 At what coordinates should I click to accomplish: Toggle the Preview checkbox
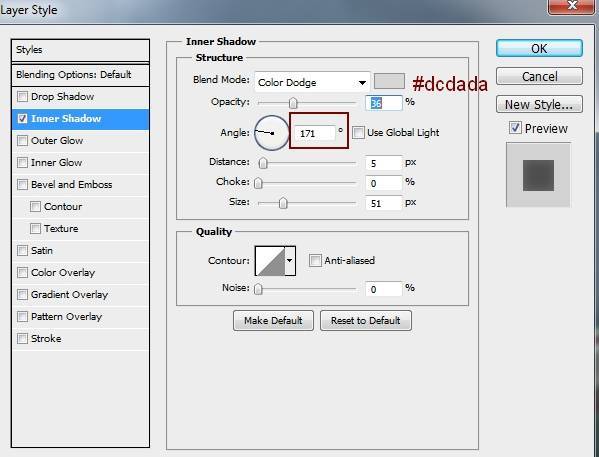[x=515, y=128]
